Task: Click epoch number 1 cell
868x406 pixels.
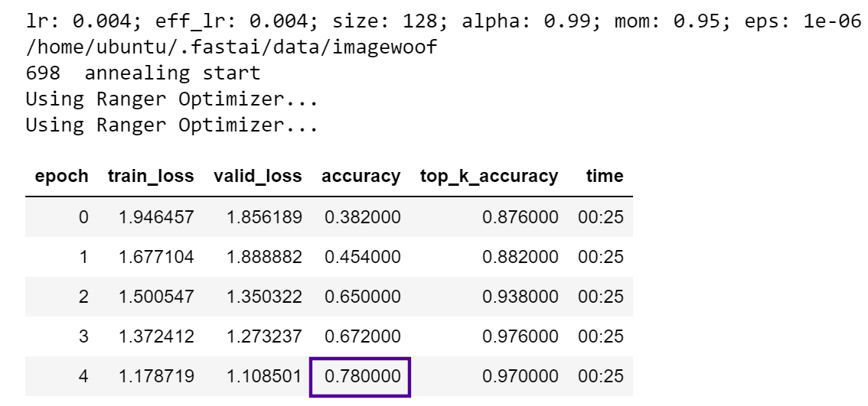Action: 83,257
